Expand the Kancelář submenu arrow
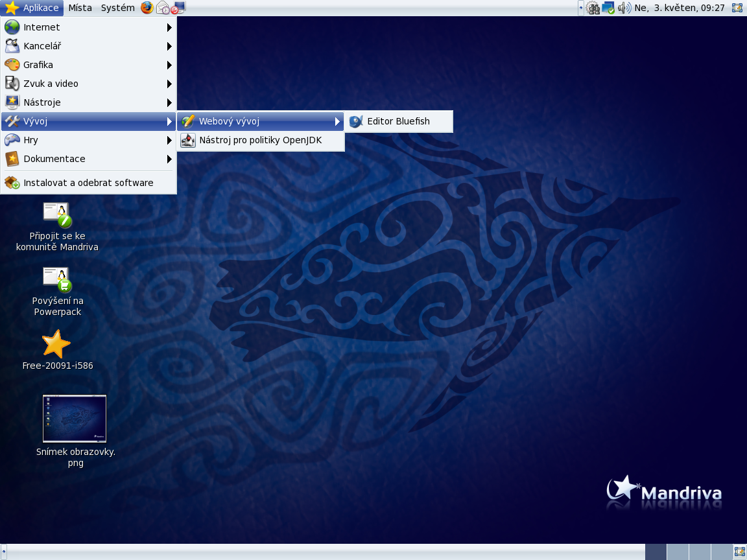Image resolution: width=747 pixels, height=560 pixels. 169,46
